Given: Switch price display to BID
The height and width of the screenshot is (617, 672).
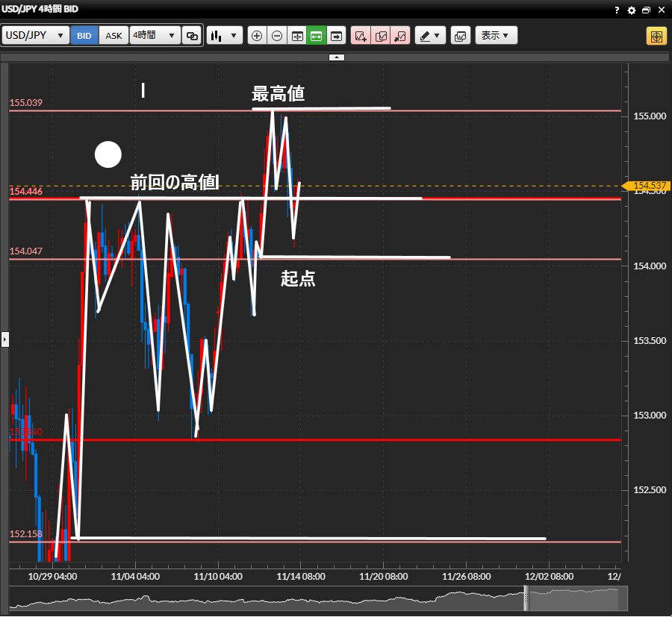Looking at the screenshot, I should (84, 36).
